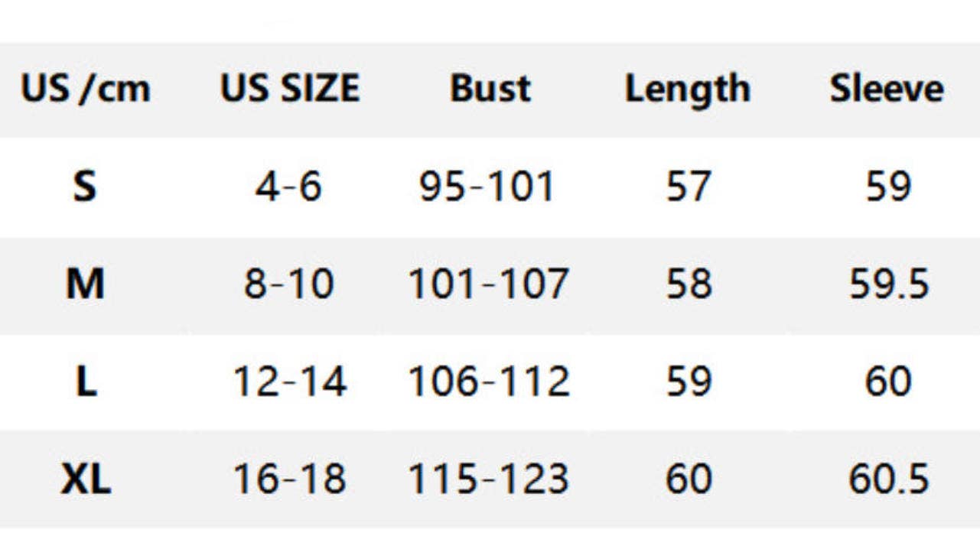This screenshot has width=980, height=536.
Task: Click bust measurement "95-101"
Action: tap(487, 187)
